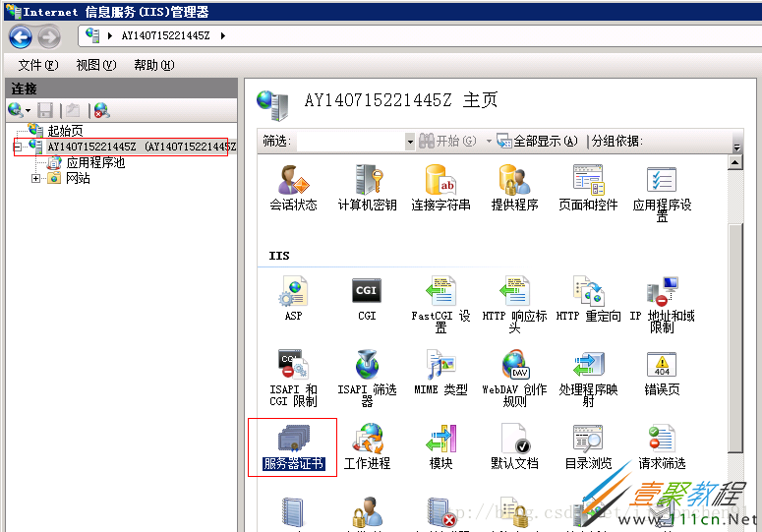Select the CGI icon
The image size is (762, 532).
[367, 298]
